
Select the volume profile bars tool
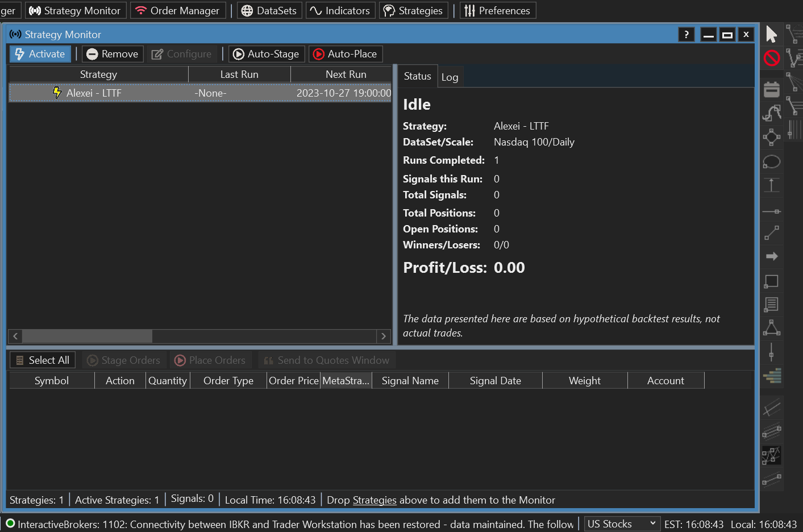[772, 376]
